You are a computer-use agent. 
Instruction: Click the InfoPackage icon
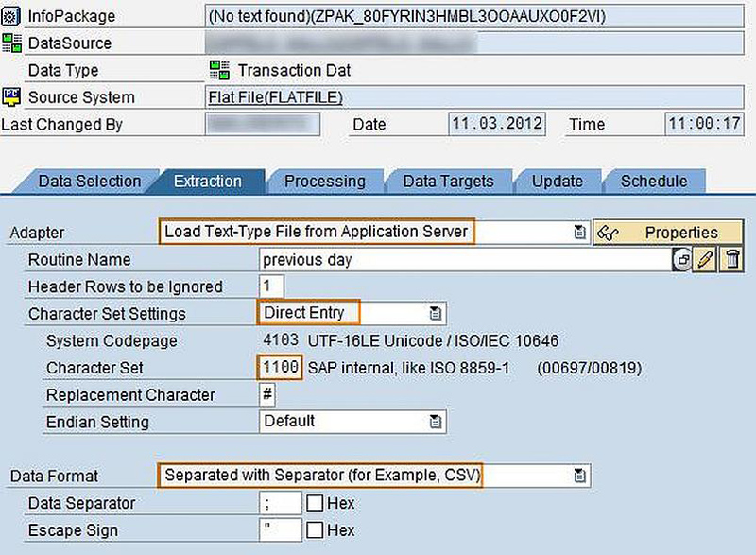[13, 16]
